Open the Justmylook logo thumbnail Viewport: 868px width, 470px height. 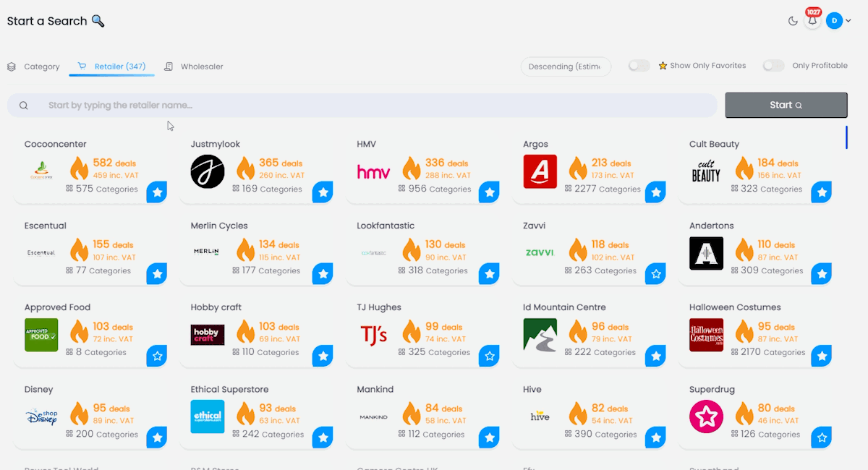coord(208,171)
